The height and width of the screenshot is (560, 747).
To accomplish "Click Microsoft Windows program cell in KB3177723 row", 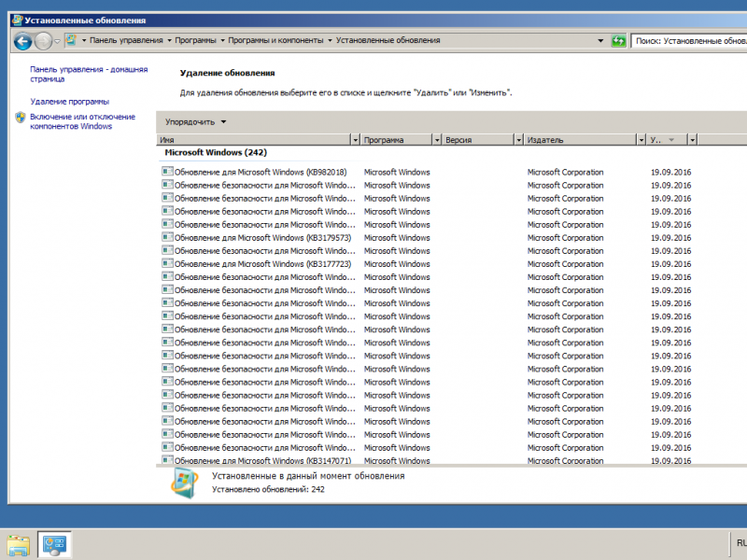I will 397,264.
